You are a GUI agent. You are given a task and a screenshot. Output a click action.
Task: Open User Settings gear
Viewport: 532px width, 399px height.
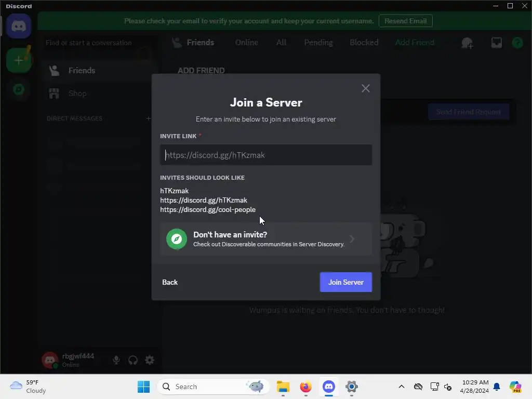[x=150, y=360]
